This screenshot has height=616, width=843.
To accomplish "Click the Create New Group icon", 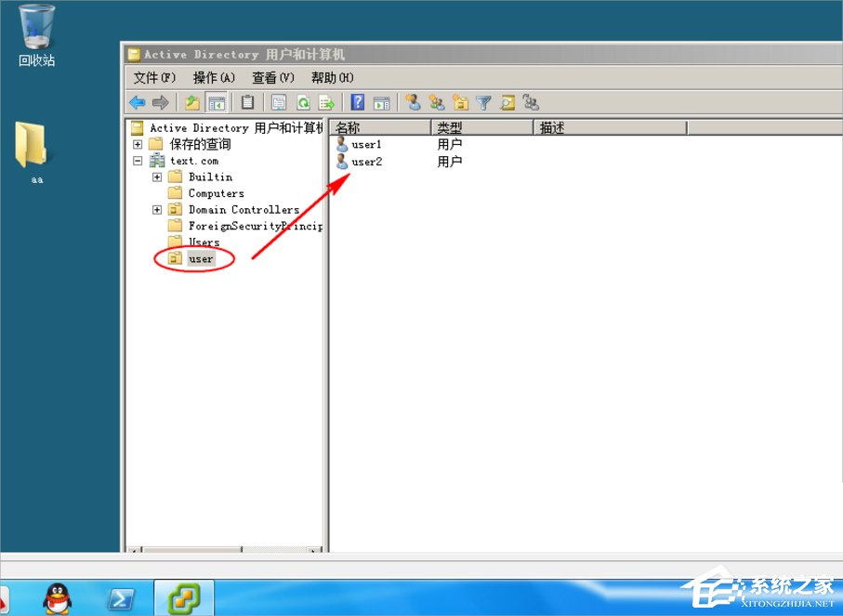I will click(x=437, y=102).
